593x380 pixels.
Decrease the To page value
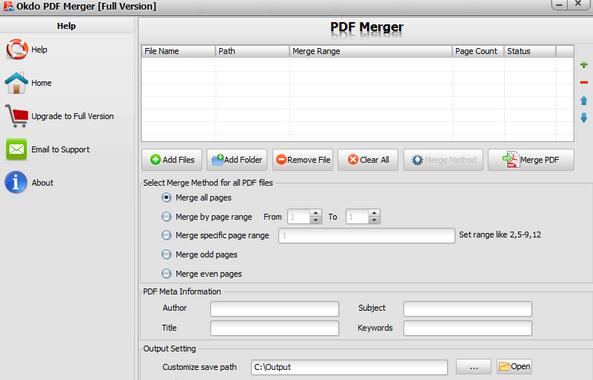[x=374, y=220]
